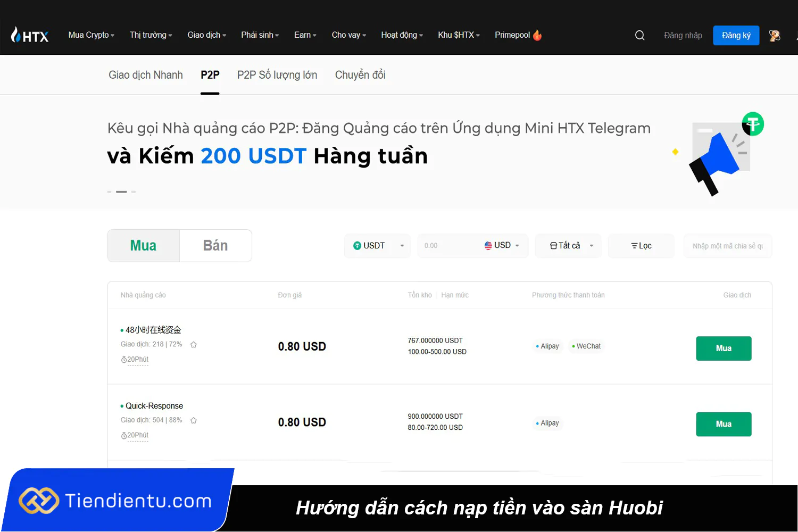Viewport: 798px width, 532px height.
Task: Click the 0.00 amount input field
Action: (x=450, y=246)
